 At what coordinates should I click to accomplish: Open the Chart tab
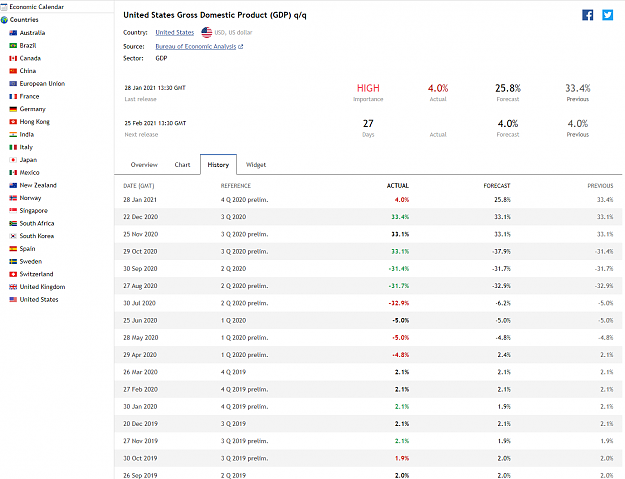tap(182, 165)
